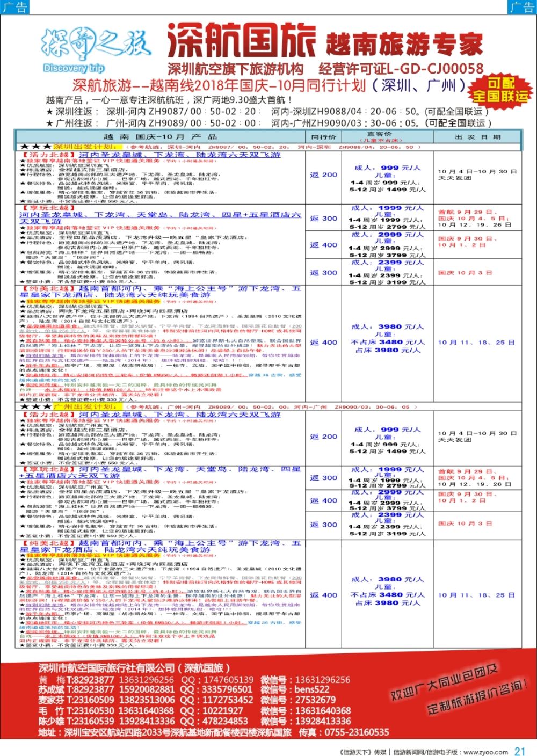This screenshot has height=756, width=537.
Task: Click mobile number 15920082881
Action: [147, 689]
